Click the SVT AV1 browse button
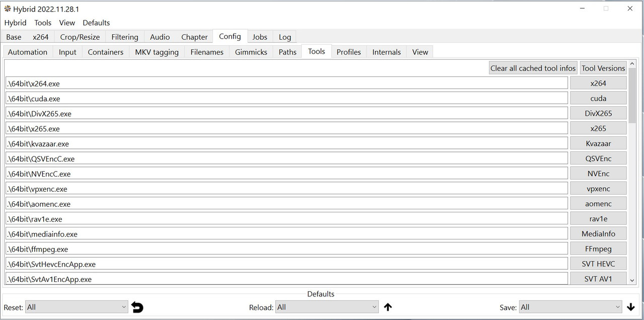 coord(598,279)
